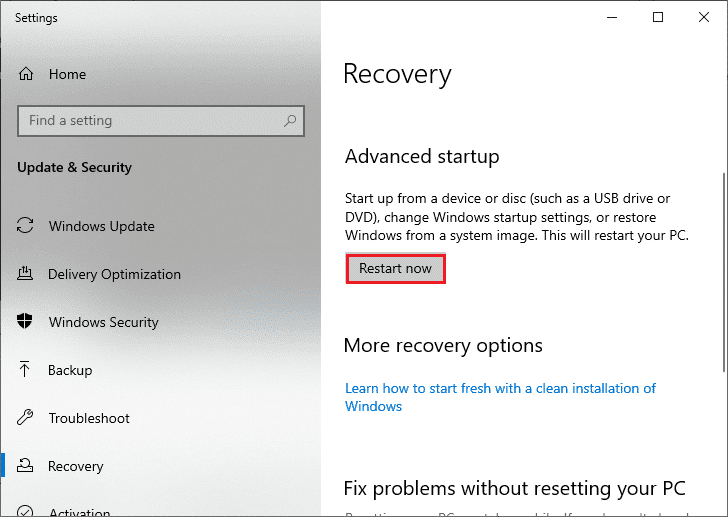This screenshot has width=728, height=517.
Task: Click the Delivery Optimization icon
Action: point(27,274)
